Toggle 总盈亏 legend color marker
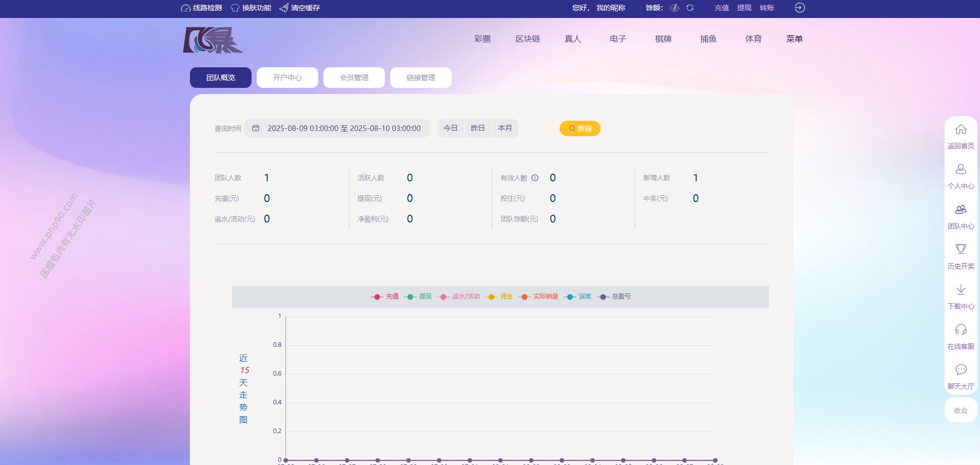Viewport: 980px width, 465px height. tap(603, 297)
